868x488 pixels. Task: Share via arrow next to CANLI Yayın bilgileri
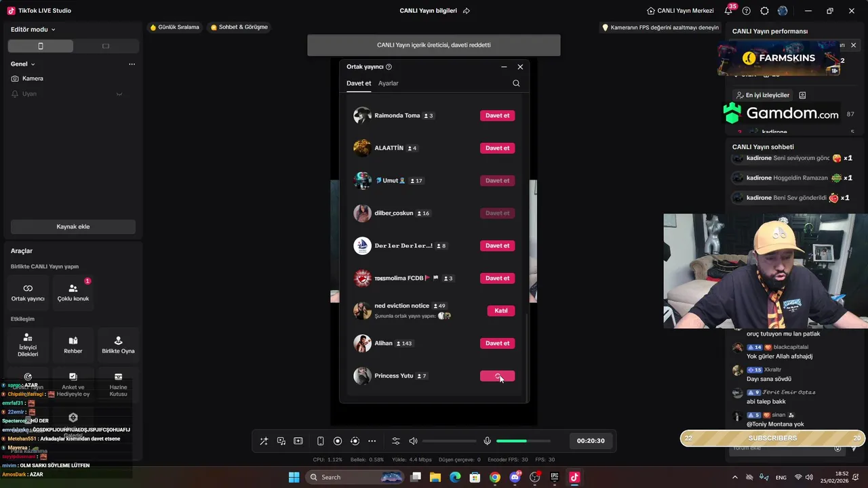coord(467,11)
